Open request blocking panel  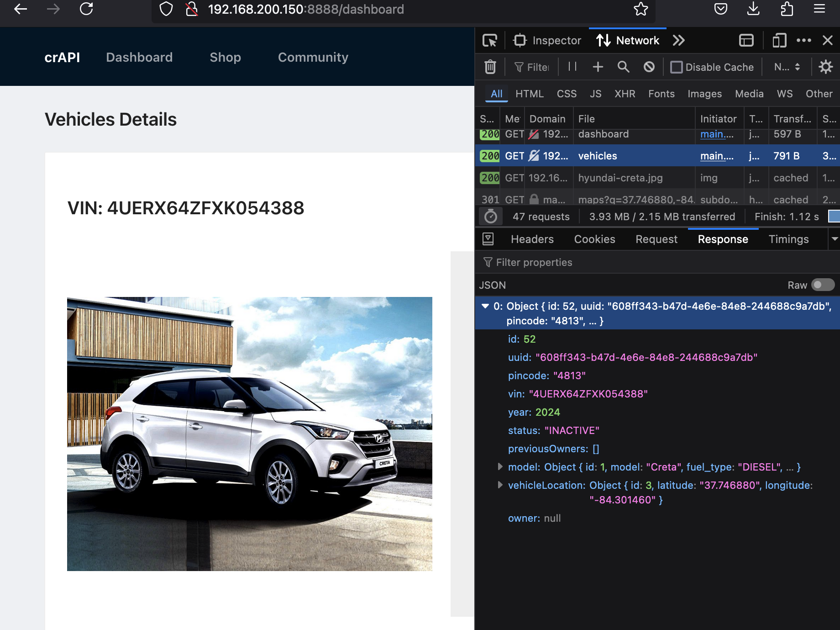pos(649,67)
